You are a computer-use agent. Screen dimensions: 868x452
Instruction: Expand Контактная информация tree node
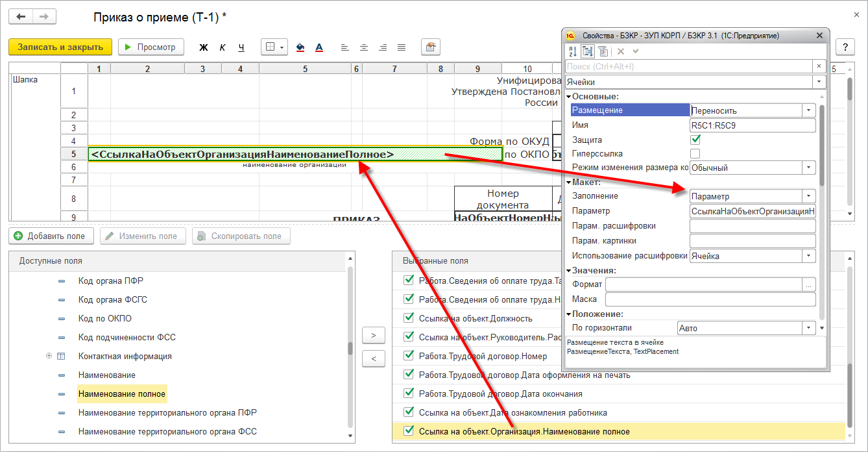(x=49, y=356)
